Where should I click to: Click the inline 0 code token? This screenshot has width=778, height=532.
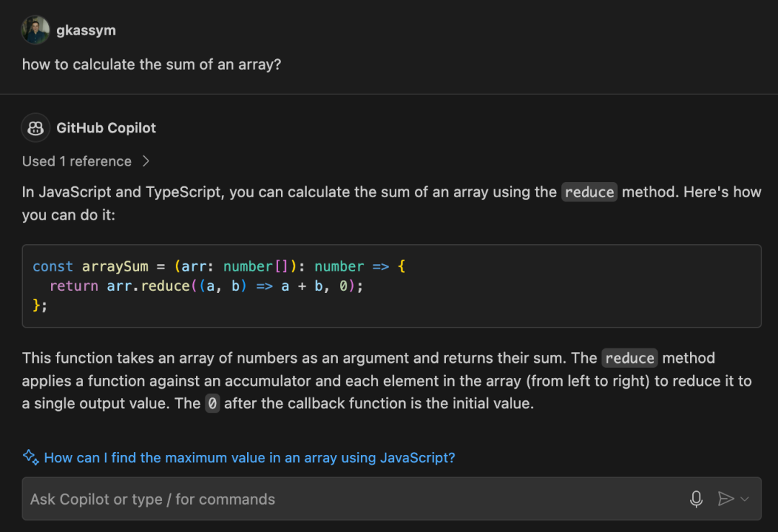click(212, 403)
